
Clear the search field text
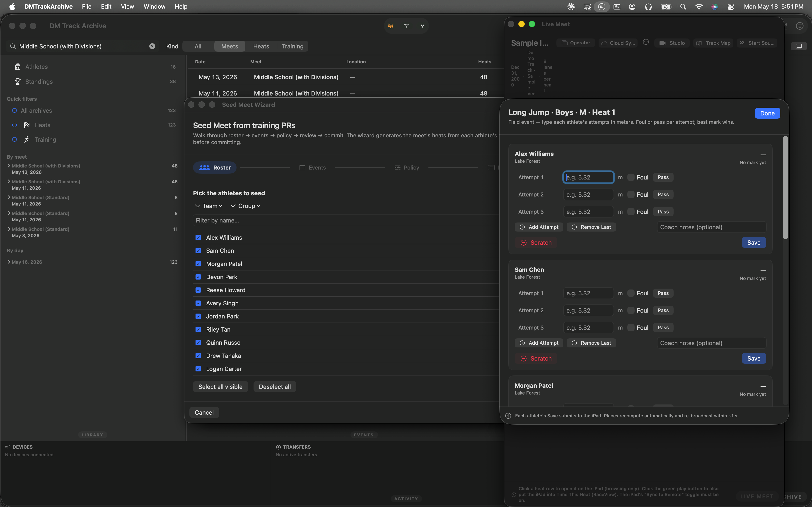tap(152, 46)
